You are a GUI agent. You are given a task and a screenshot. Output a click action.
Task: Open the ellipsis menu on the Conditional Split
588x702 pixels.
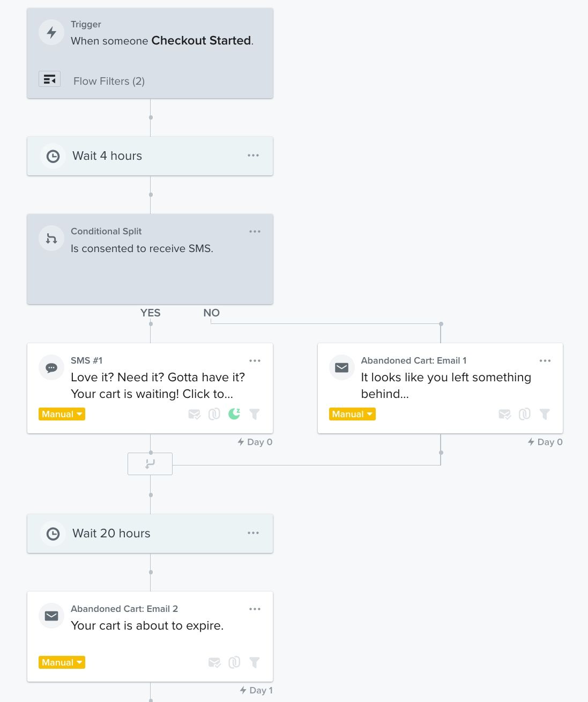coord(255,231)
